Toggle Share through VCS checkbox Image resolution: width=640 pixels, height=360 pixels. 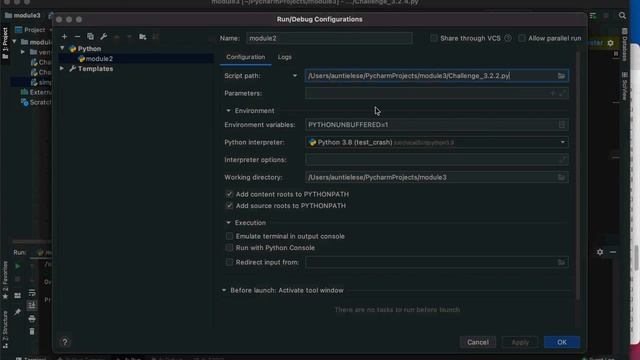coord(433,38)
